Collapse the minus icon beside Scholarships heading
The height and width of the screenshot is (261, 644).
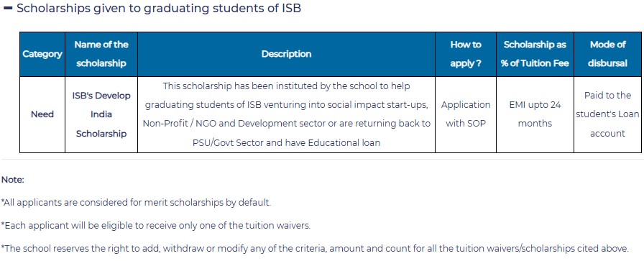[x=8, y=9]
